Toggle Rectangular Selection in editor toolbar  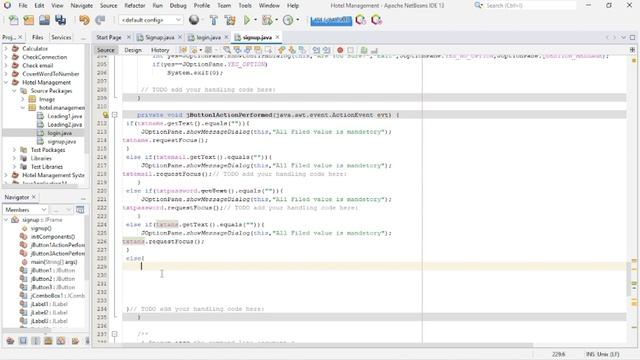[268, 50]
